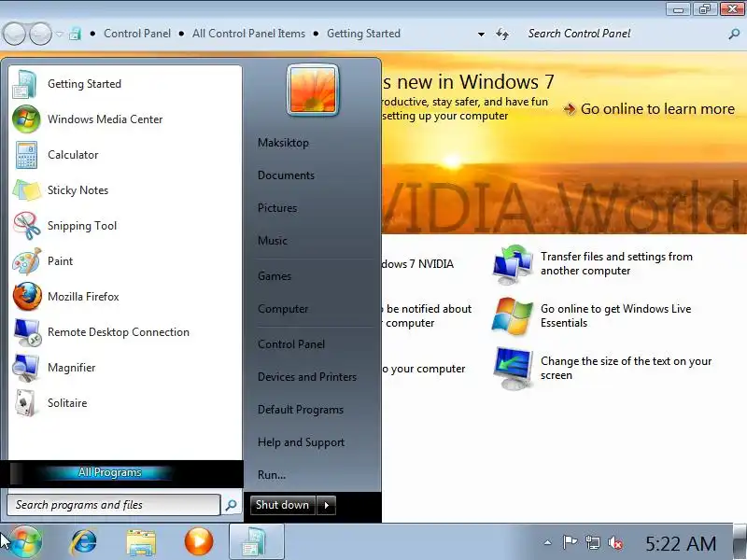Viewport: 747px width, 560px height.
Task: Click the Search programs and files field
Action: [114, 505]
